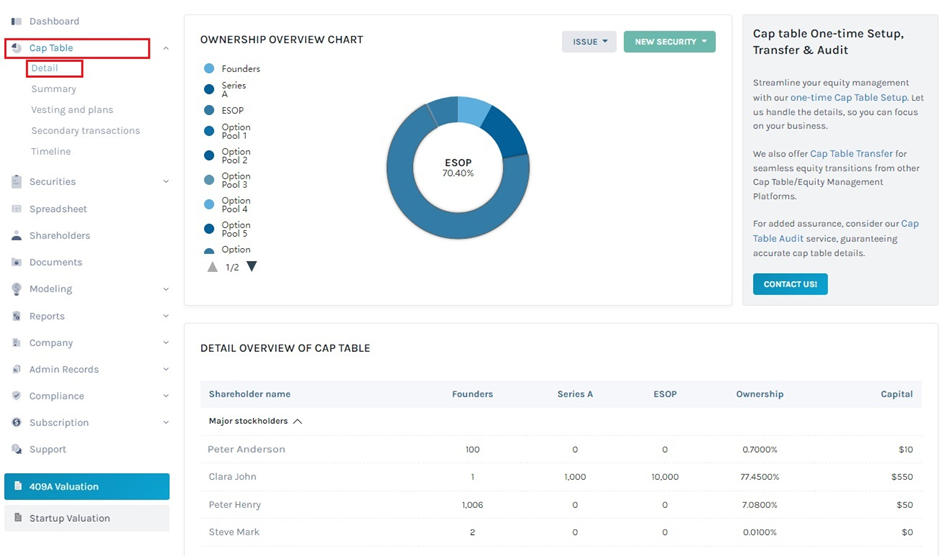Expand the Securities menu chevron

(x=166, y=181)
